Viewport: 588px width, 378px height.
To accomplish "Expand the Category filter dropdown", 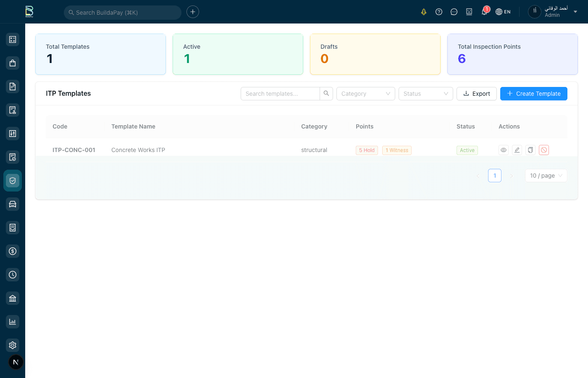I will [x=365, y=94].
